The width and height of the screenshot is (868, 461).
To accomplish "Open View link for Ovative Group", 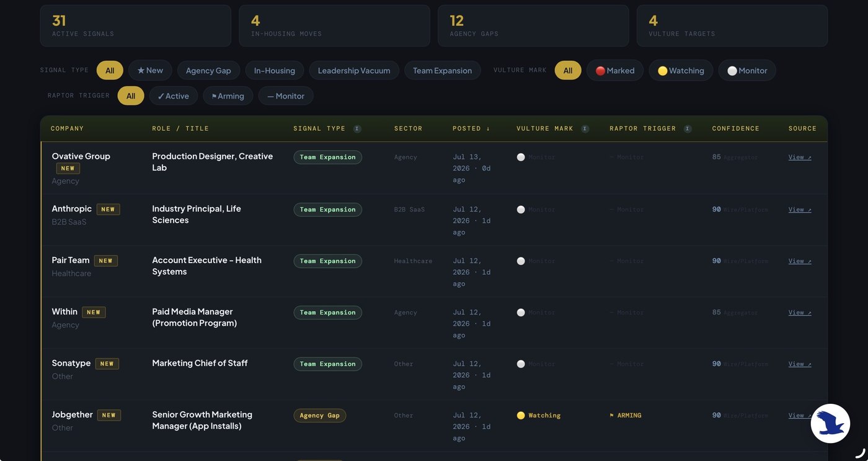I will 800,157.
